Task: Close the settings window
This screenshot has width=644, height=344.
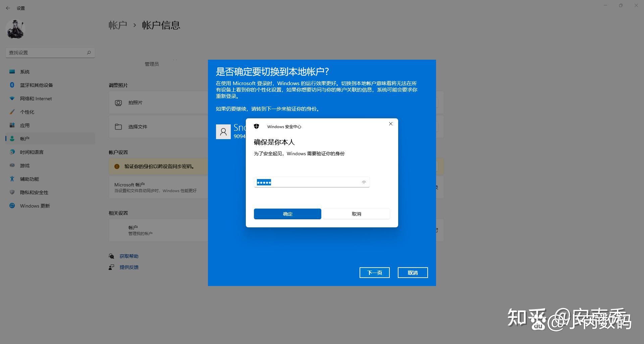Action: click(x=636, y=5)
